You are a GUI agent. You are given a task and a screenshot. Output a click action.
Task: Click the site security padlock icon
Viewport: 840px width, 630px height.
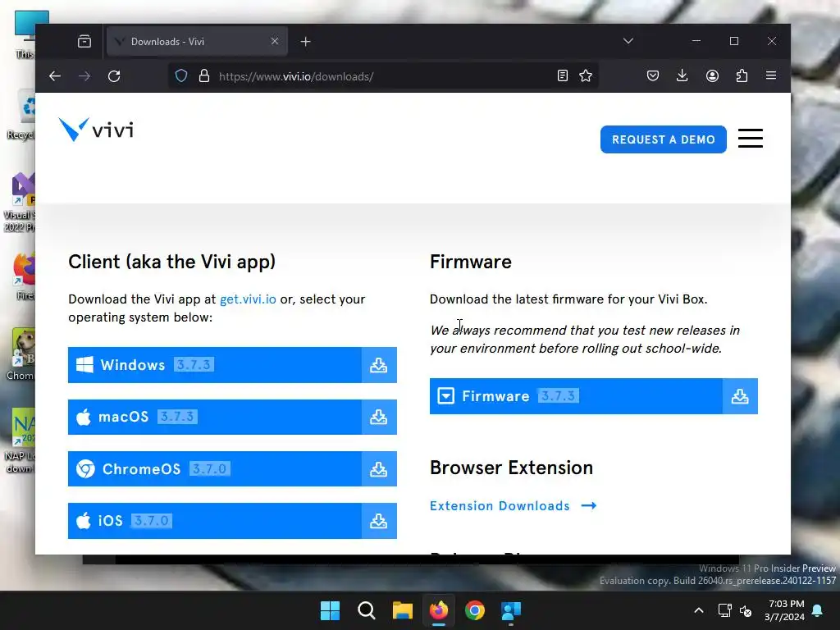204,76
